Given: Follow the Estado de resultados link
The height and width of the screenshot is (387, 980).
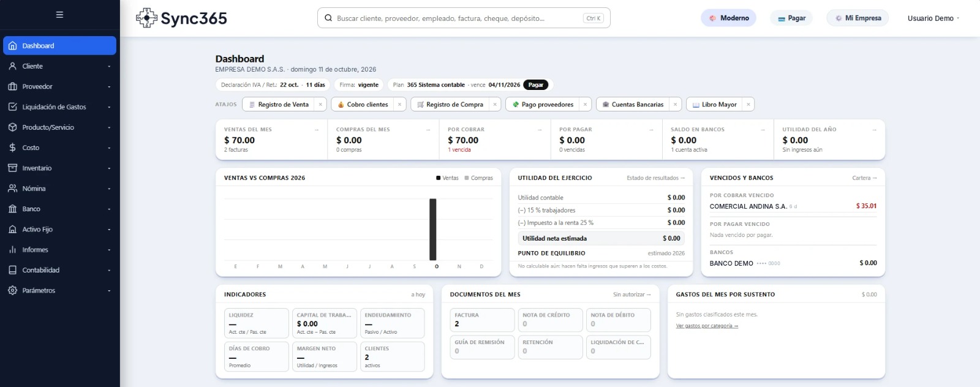Looking at the screenshot, I should [x=656, y=178].
